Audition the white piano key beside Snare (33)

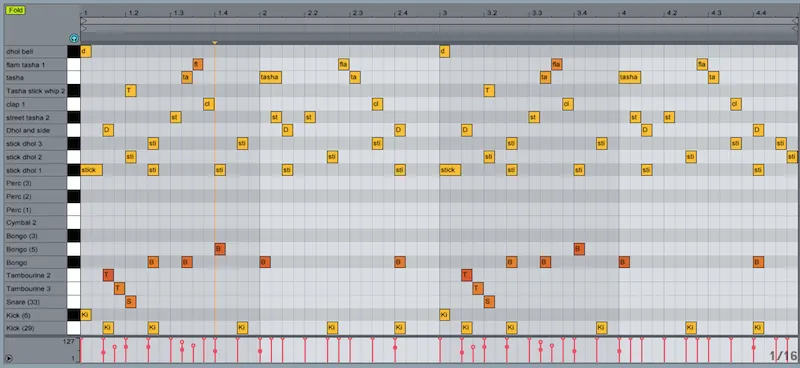click(73, 302)
